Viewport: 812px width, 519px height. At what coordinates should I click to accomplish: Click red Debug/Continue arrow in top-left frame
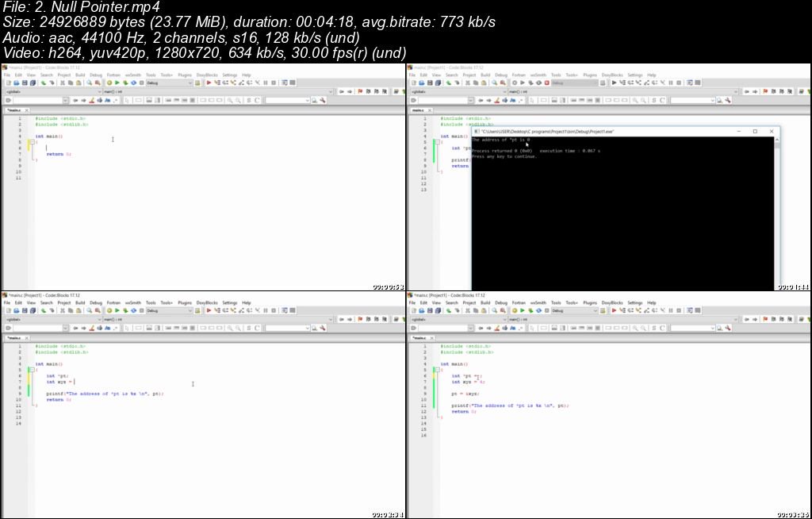209,83
